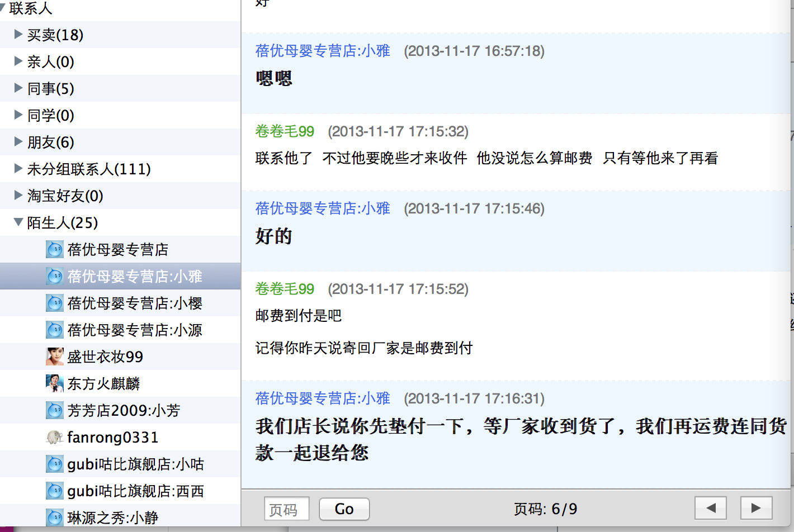Click sender name 卷卷毛99 in the 17:15:32 message
The height and width of the screenshot is (532, 794).
[x=285, y=131]
